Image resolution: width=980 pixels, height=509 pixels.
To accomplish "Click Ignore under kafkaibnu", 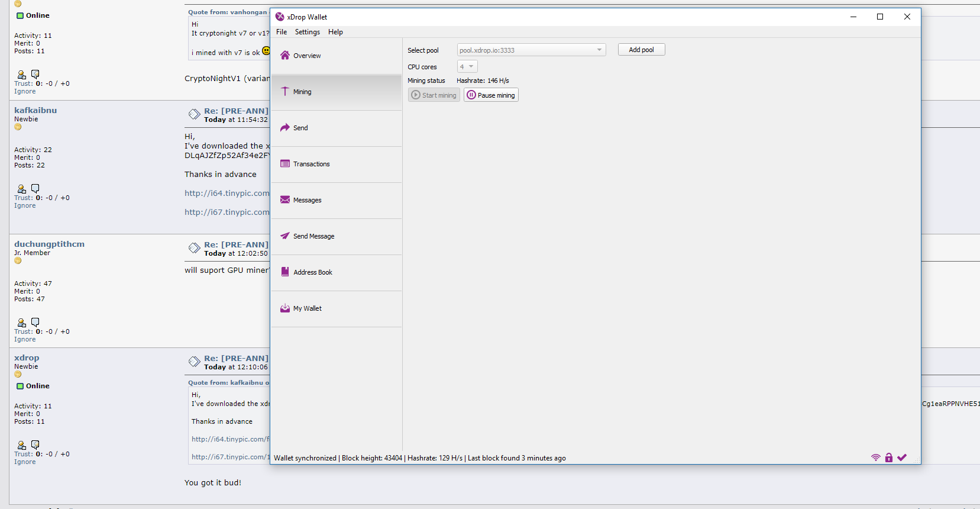I will [x=25, y=206].
